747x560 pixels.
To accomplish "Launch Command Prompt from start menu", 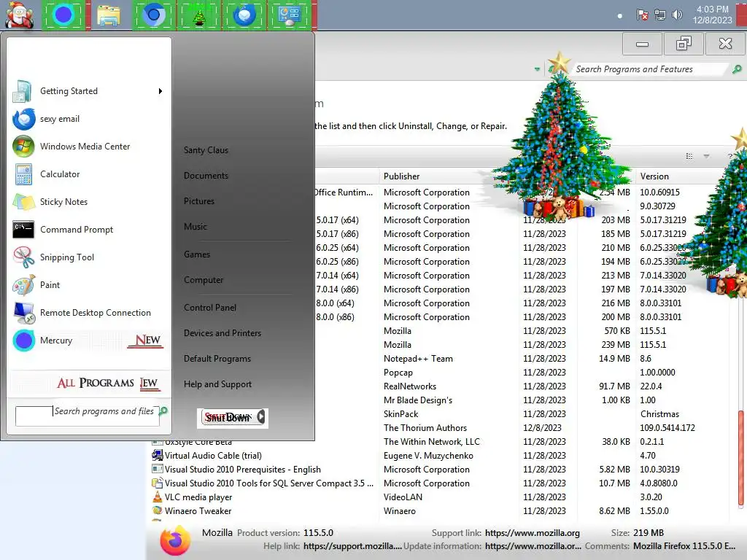I will tap(23, 230).
